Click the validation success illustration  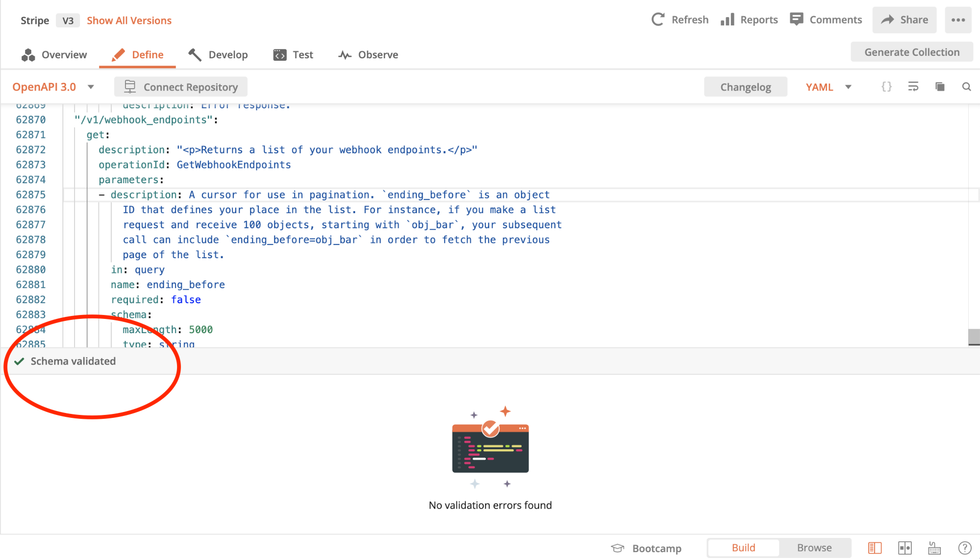[x=490, y=447]
